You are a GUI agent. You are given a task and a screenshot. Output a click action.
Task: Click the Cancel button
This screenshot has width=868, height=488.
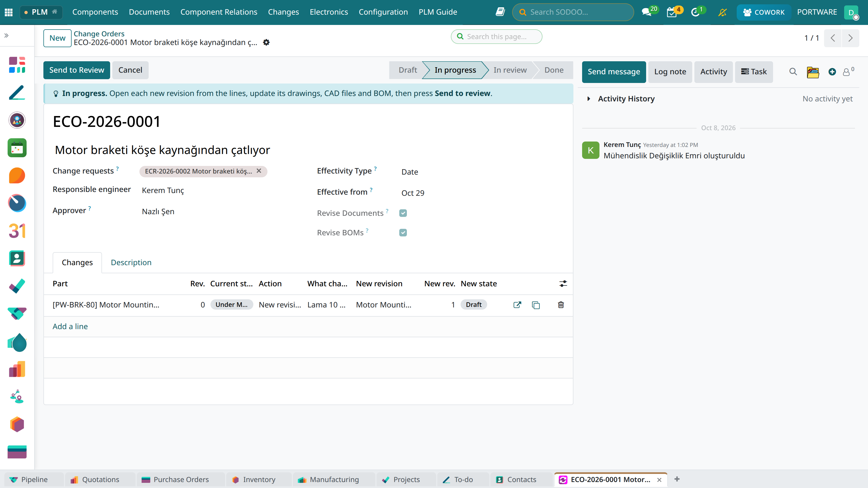(130, 70)
